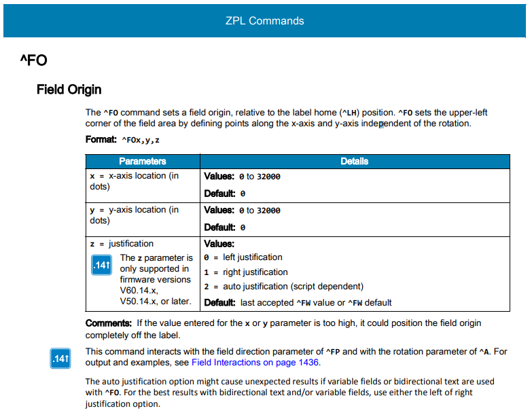Click 'justification option.' final line
The image size is (532, 417).
[x=123, y=404]
